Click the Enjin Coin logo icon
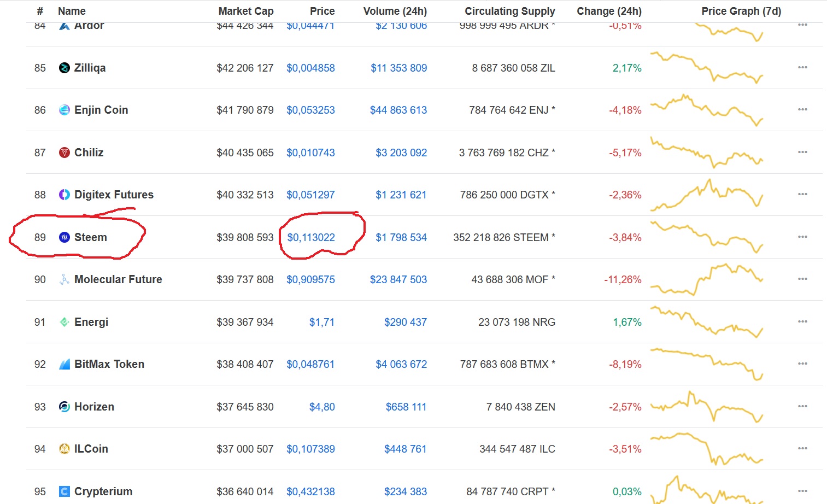The height and width of the screenshot is (504, 827). coord(64,110)
